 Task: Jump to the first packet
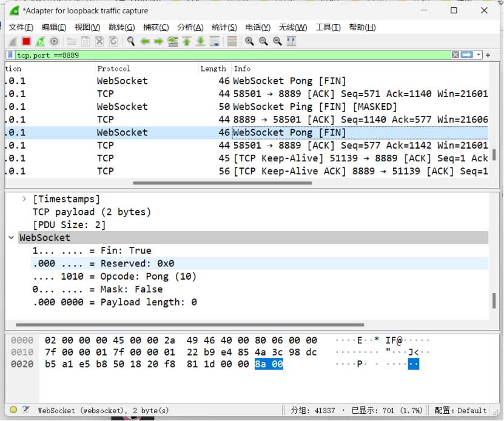point(187,41)
